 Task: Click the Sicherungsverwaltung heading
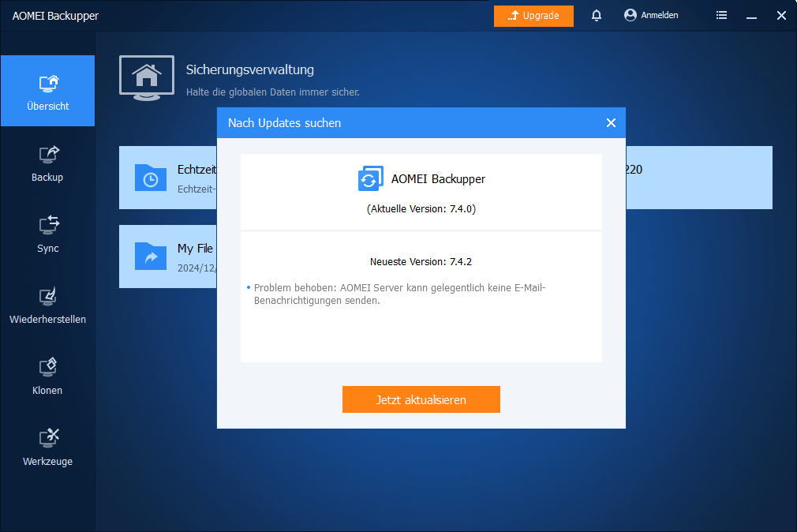[250, 69]
